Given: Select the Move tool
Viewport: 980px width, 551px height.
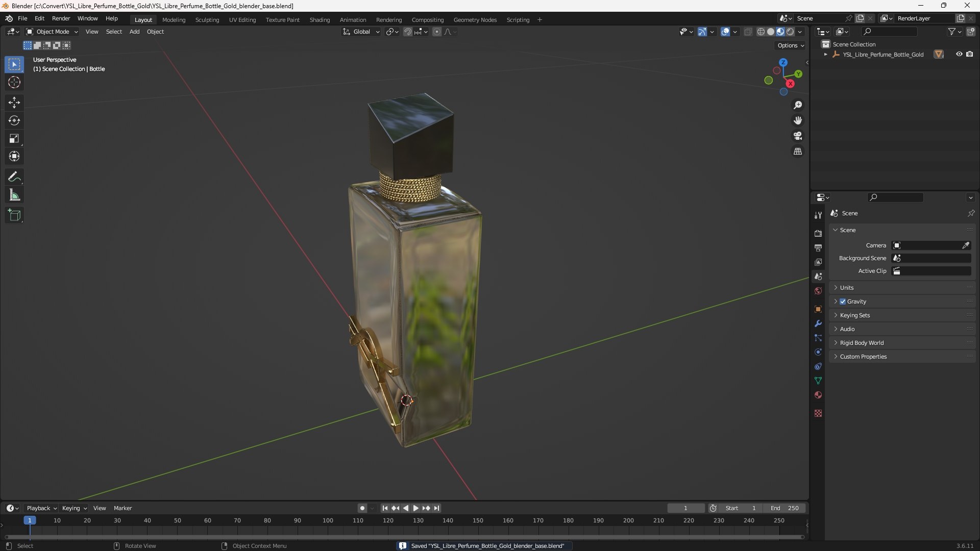Looking at the screenshot, I should coord(14,103).
